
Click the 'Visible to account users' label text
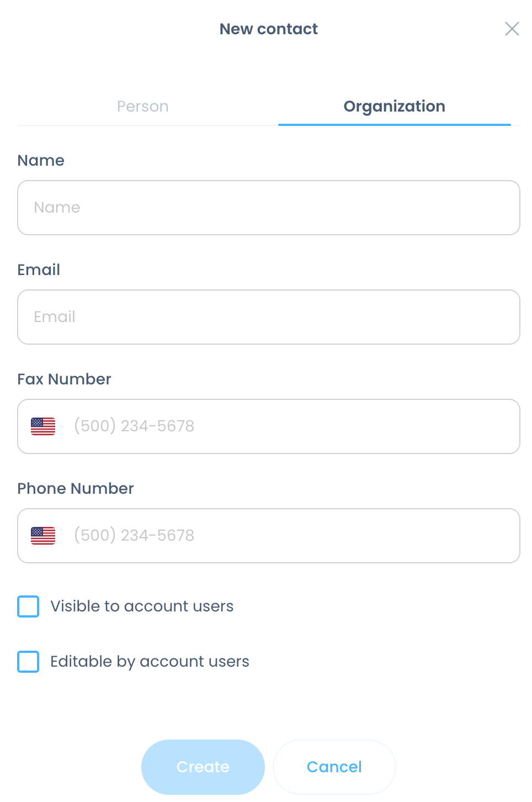tap(142, 606)
